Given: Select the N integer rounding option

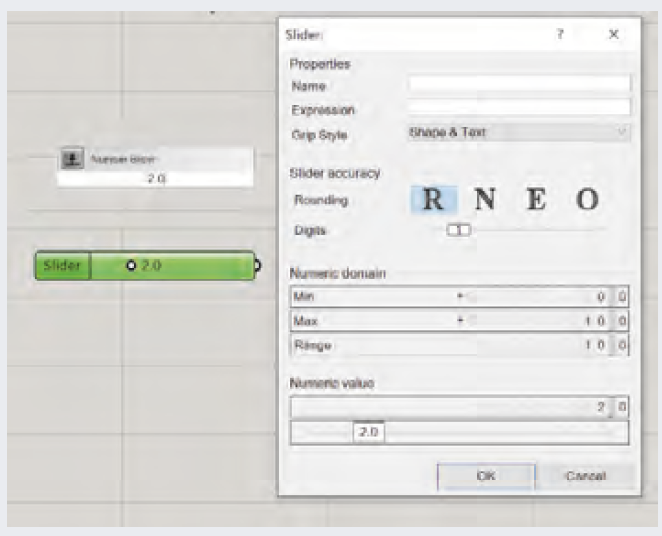Looking at the screenshot, I should [484, 199].
